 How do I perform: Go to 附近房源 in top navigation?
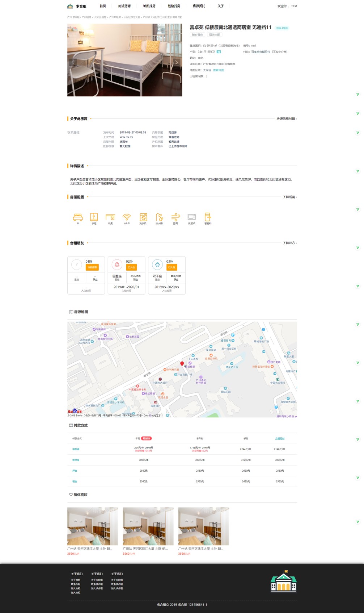click(x=124, y=6)
